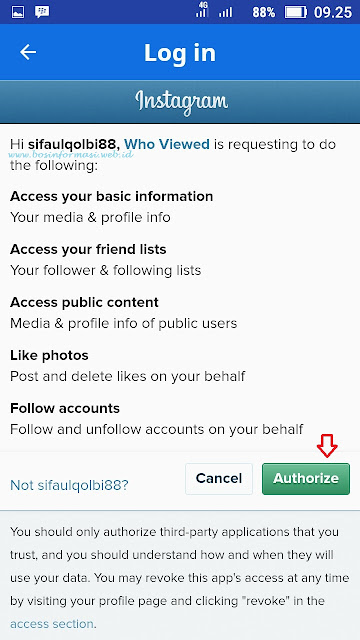The image size is (360, 640).
Task: Open the Who Viewed app link
Action: pyautogui.click(x=167, y=144)
